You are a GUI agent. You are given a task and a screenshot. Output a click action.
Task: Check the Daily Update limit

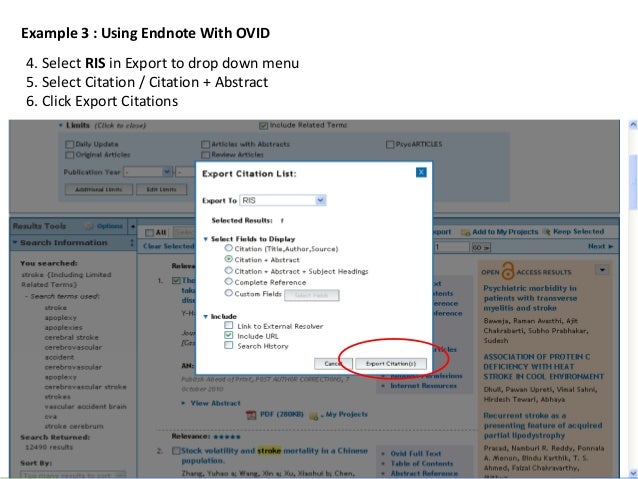[70, 144]
